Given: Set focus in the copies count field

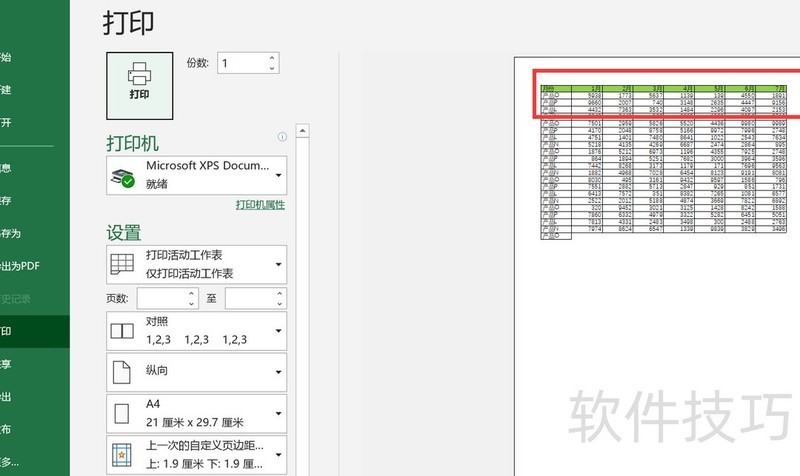Looking at the screenshot, I should tap(242, 63).
